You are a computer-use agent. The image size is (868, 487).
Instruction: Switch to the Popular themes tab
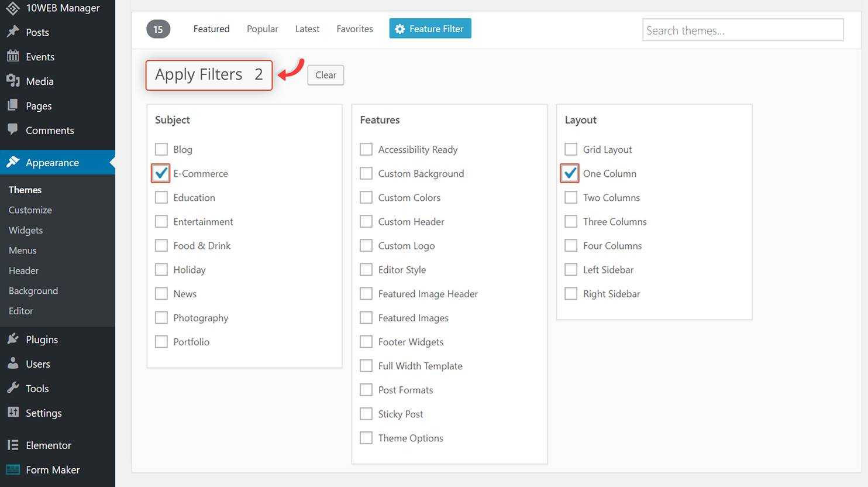[x=262, y=29]
